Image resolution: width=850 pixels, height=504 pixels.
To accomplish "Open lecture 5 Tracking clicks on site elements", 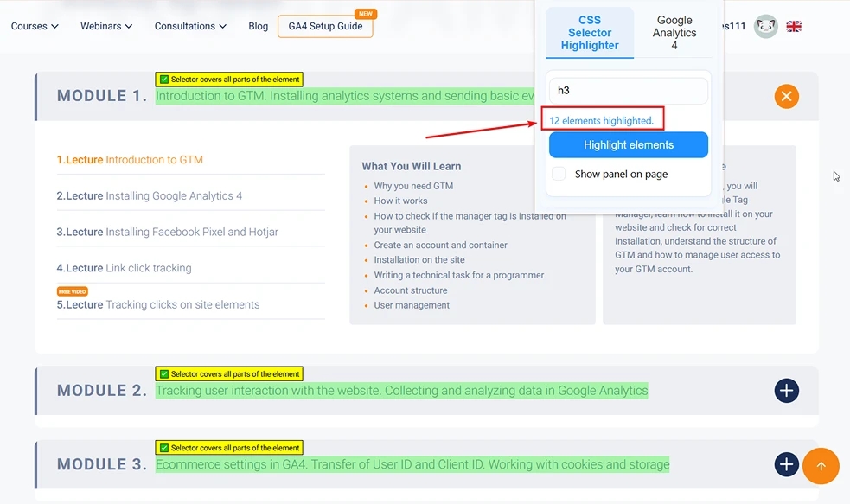I will 158,304.
